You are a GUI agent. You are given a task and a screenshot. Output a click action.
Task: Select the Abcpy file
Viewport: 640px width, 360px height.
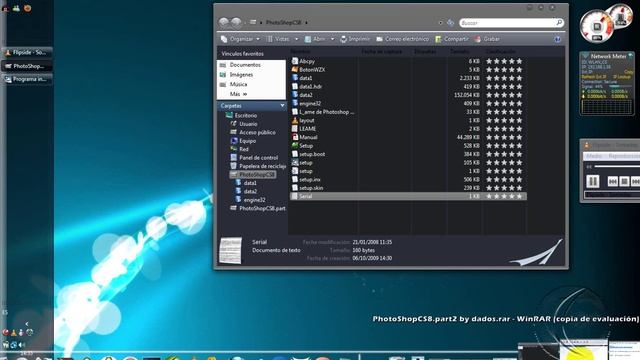click(303, 61)
